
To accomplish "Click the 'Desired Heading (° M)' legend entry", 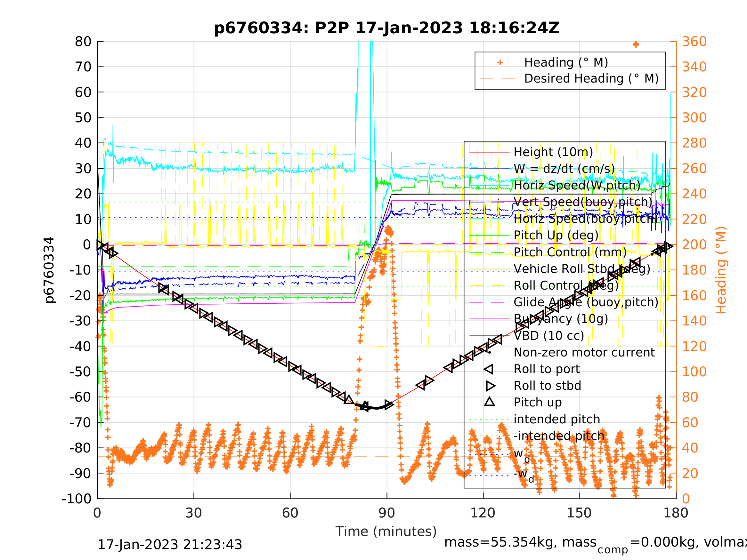I will coord(591,79).
